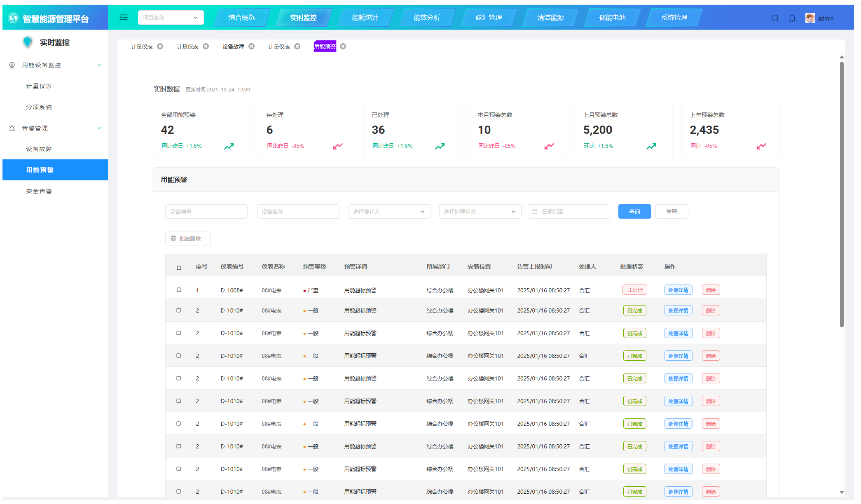Click the blue 查询 button
The width and height of the screenshot is (861, 504).
[634, 212]
